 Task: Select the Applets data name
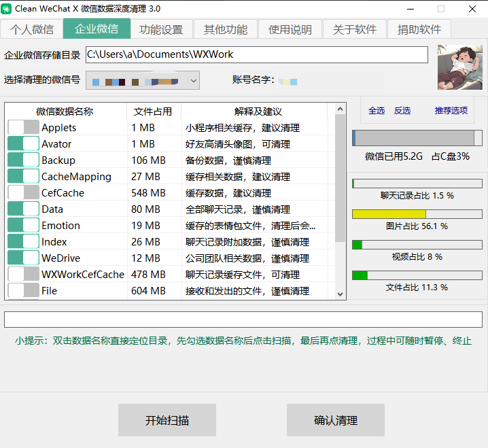tap(59, 128)
